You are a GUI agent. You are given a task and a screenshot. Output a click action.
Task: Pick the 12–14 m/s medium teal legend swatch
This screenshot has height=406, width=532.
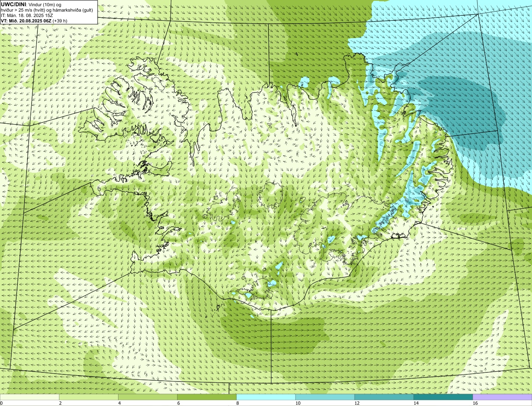tap(384, 397)
